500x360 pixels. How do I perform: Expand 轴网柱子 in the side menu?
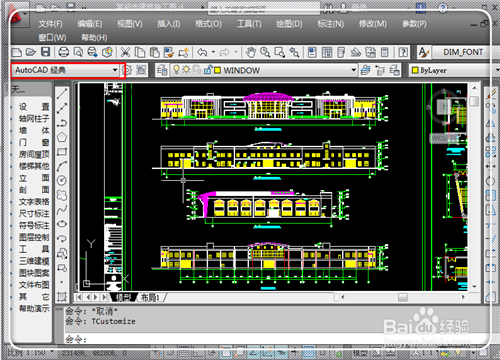coord(34,119)
